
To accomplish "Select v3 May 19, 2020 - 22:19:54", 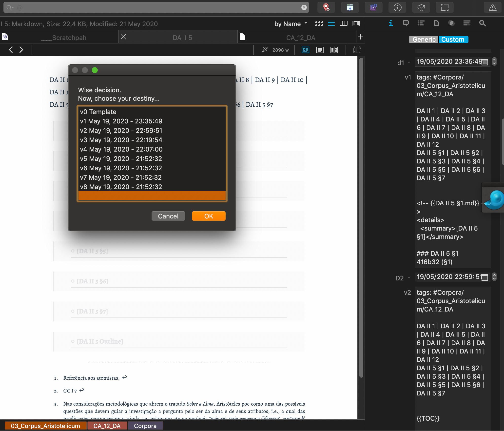I will pyautogui.click(x=152, y=140).
